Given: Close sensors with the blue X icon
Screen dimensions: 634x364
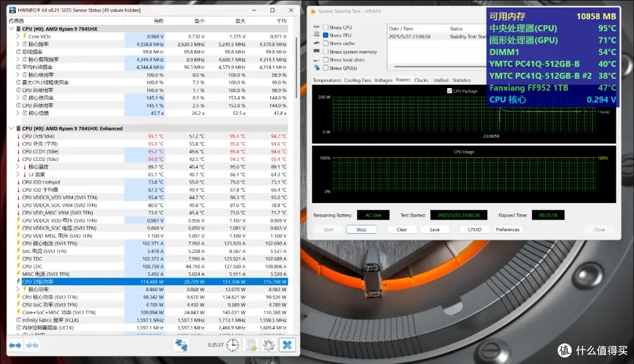Looking at the screenshot, I should tap(287, 345).
